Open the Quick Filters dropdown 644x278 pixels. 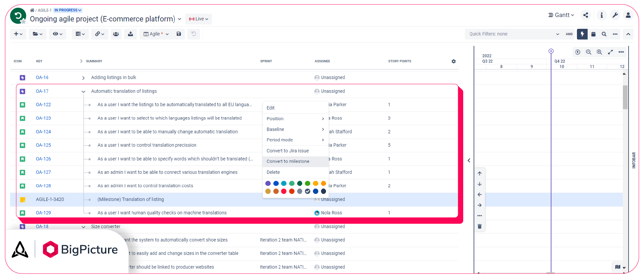(514, 34)
